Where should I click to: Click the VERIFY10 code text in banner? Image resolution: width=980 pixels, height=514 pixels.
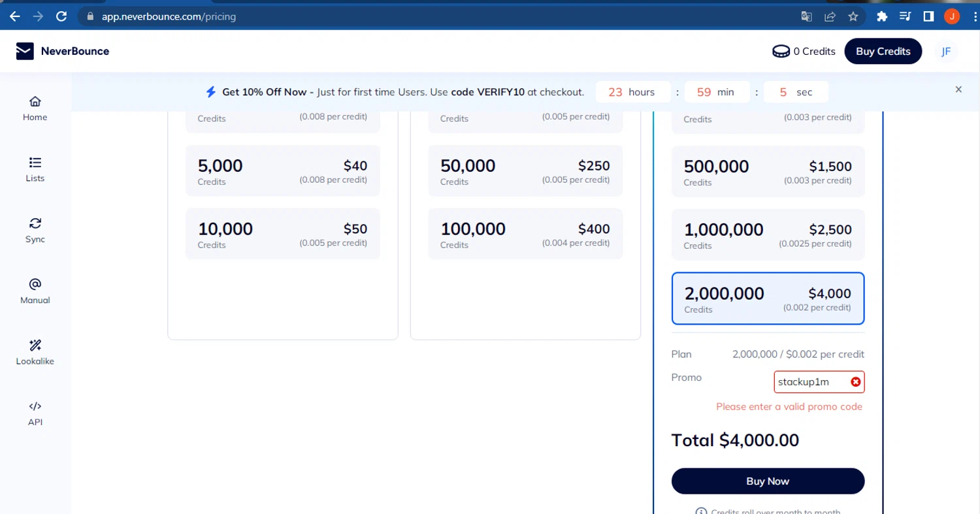[500, 92]
